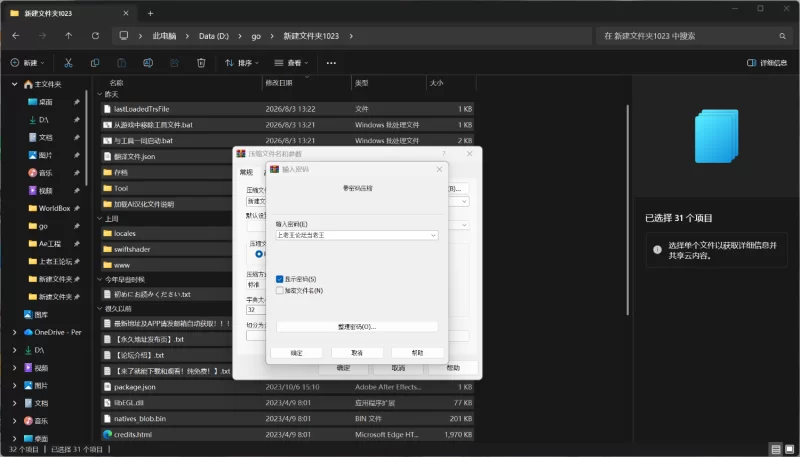This screenshot has height=457, width=800.
Task: Open the three-dots See more menu
Action: pyautogui.click(x=331, y=63)
